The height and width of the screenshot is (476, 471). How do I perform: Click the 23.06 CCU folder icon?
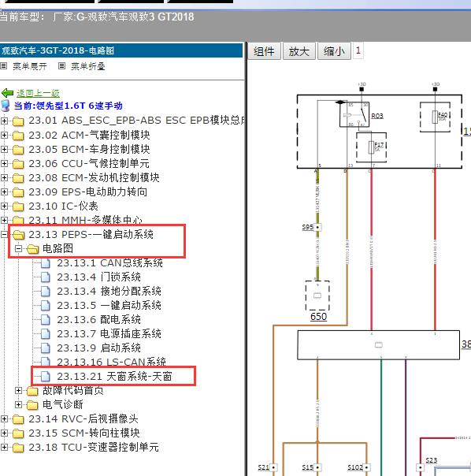(x=18, y=164)
